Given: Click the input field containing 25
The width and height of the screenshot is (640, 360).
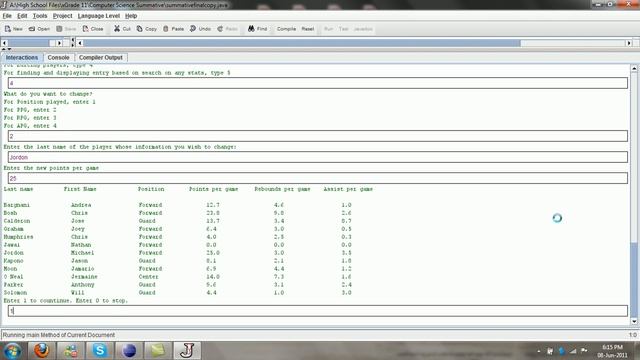Looking at the screenshot, I should pyautogui.click(x=318, y=178).
